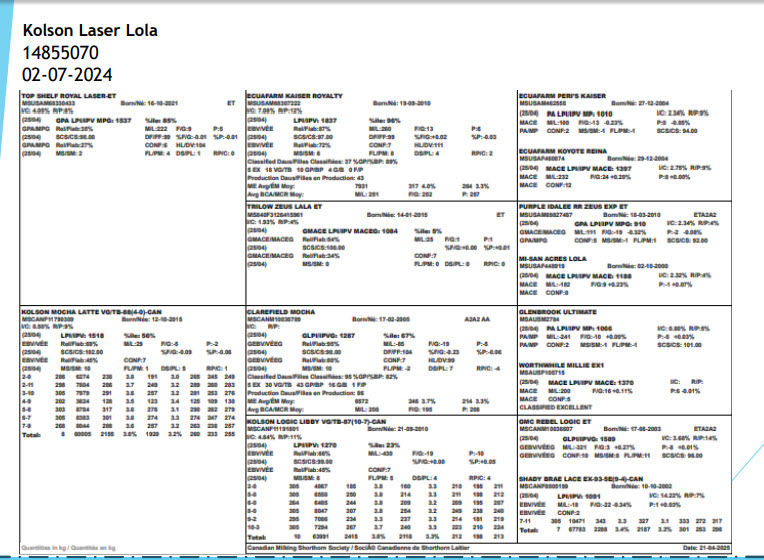Click 'MACE LPI/IPV MACE: 1370'

pos(591,383)
